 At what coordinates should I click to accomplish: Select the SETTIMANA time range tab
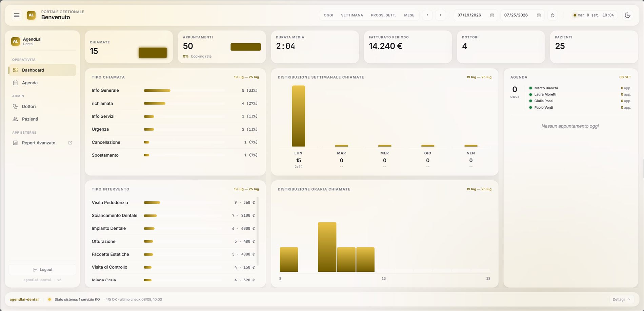pyautogui.click(x=352, y=15)
